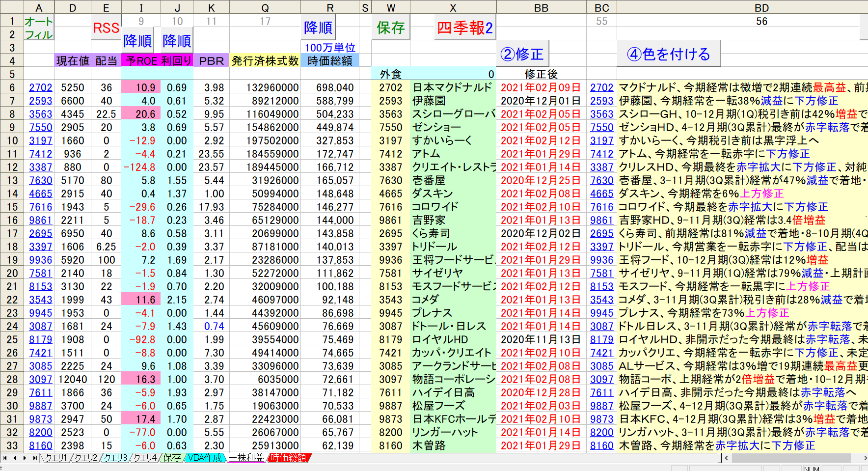Image resolution: width=868 pixels, height=471 pixels.
Task: Select cell リンガーハット
Action: click(453, 432)
